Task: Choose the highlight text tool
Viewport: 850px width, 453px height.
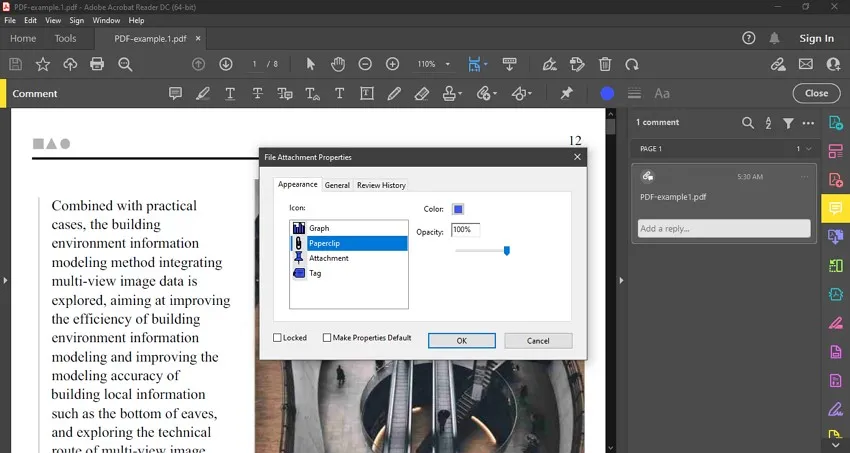Action: click(204, 93)
